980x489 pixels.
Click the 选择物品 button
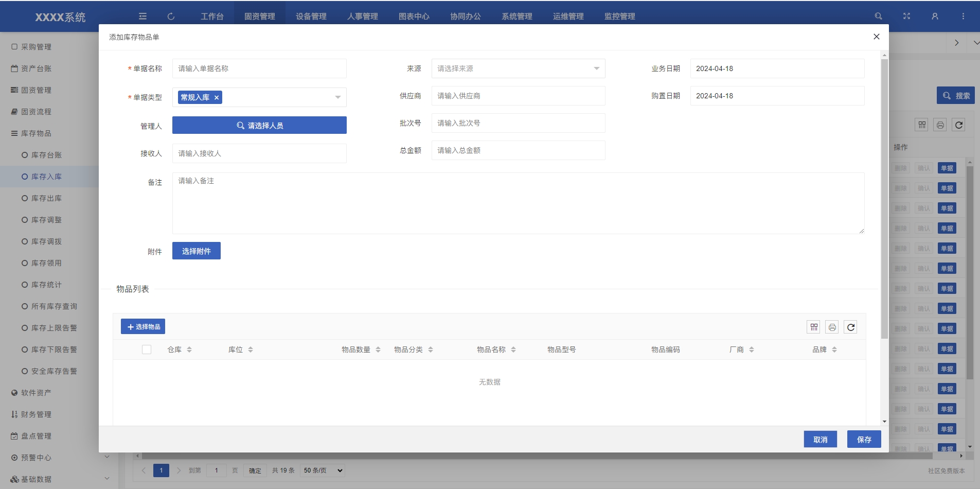143,326
